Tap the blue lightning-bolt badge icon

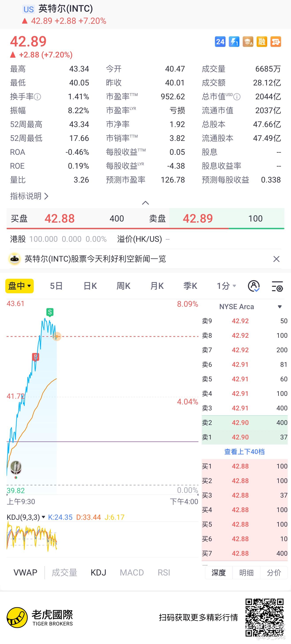tap(234, 42)
